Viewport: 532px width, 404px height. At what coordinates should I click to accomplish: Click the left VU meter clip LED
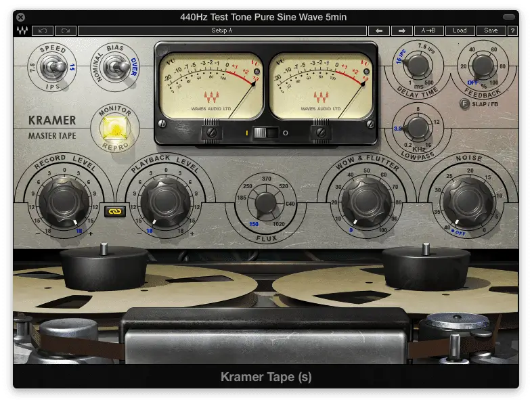click(x=257, y=72)
